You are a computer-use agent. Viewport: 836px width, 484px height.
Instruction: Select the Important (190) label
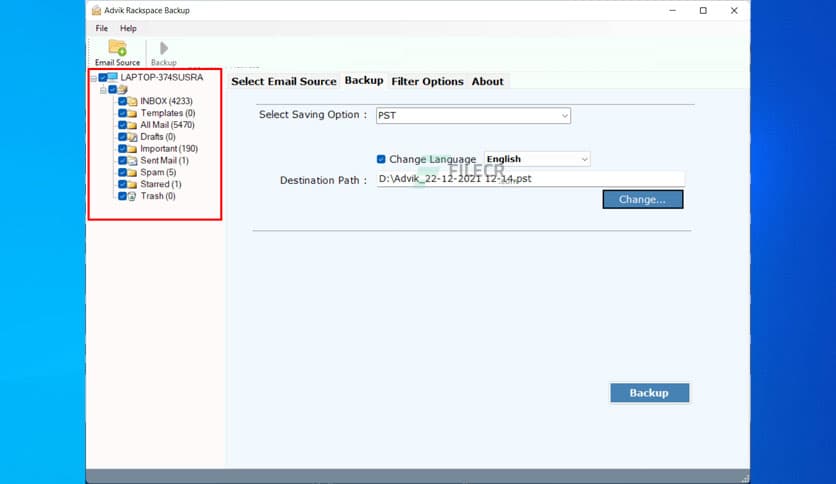click(169, 149)
